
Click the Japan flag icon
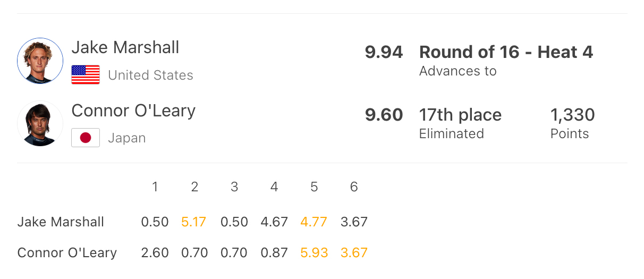point(86,138)
